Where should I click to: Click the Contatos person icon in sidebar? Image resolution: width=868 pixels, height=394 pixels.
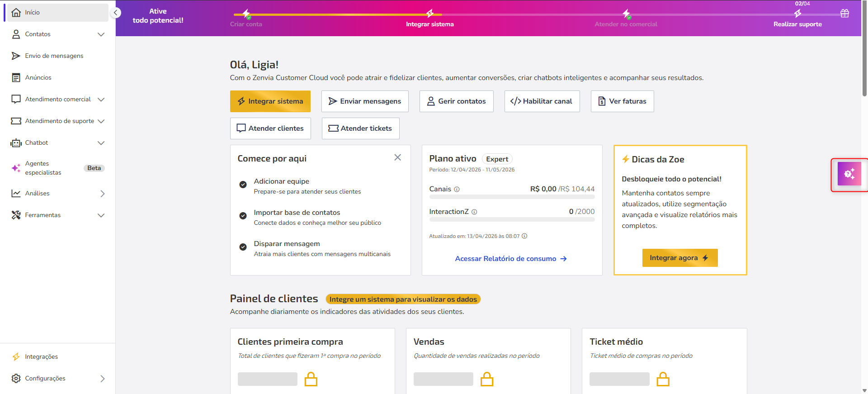[x=16, y=34]
